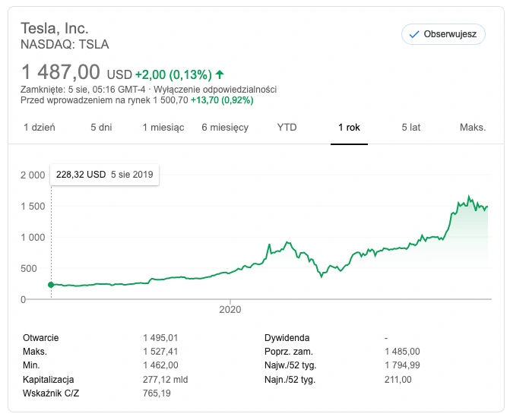Click the pre-market price 1 500,70

pos(170,100)
